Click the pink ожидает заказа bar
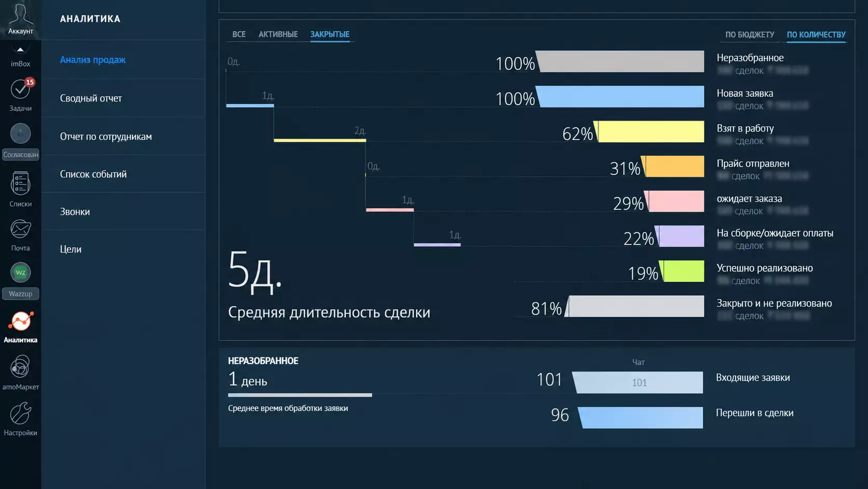The height and width of the screenshot is (489, 868). (674, 201)
